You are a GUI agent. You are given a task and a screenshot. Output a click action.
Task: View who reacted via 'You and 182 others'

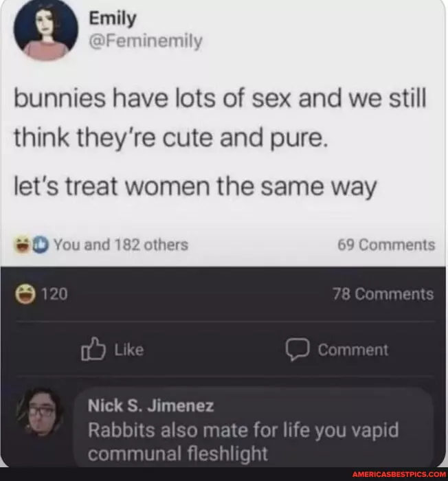coord(121,245)
